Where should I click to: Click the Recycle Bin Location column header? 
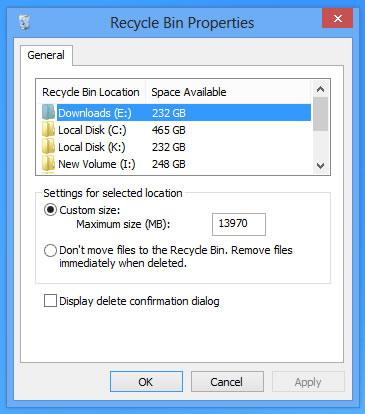pyautogui.click(x=91, y=92)
